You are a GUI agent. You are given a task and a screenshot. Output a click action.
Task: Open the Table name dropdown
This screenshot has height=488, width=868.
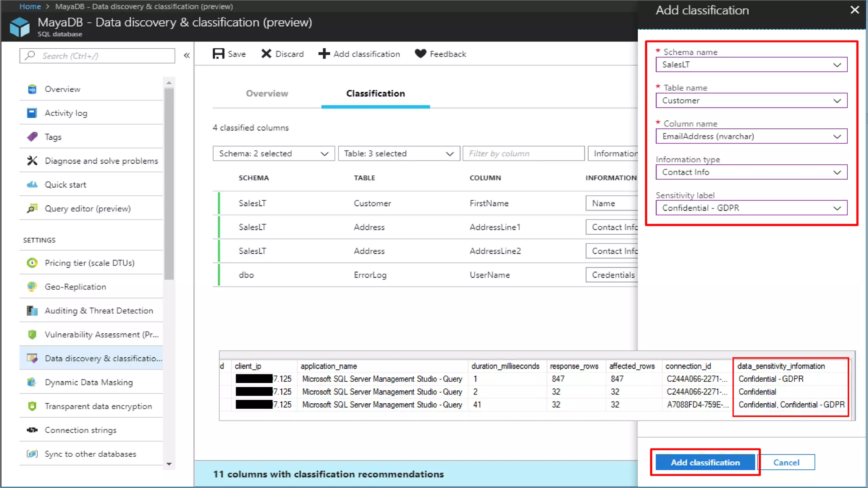[x=751, y=100]
